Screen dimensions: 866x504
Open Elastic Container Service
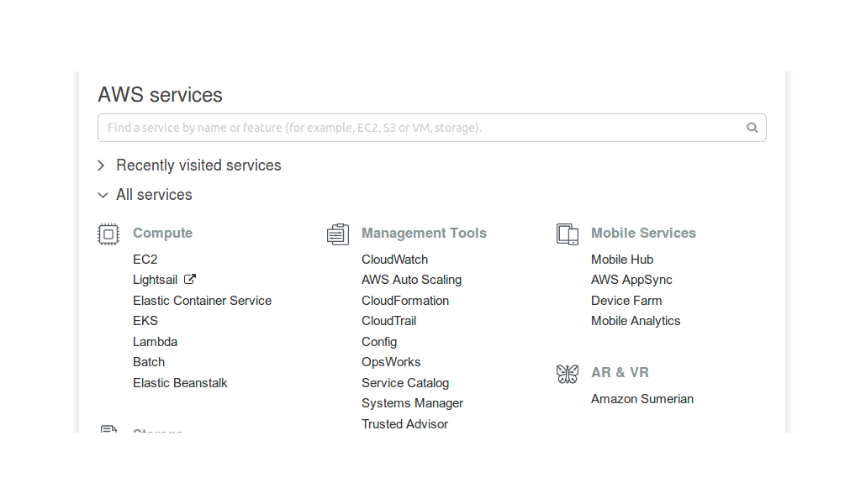tap(202, 301)
